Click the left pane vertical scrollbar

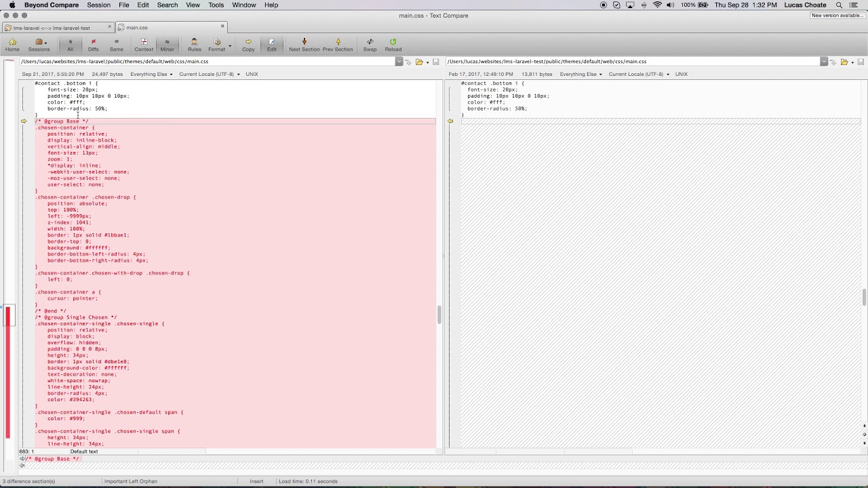439,314
